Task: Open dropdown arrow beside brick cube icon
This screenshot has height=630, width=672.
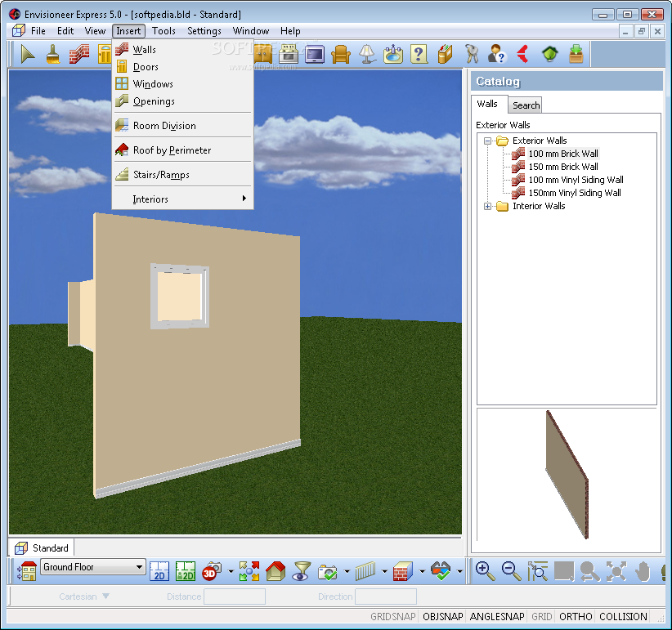Action: point(422,571)
